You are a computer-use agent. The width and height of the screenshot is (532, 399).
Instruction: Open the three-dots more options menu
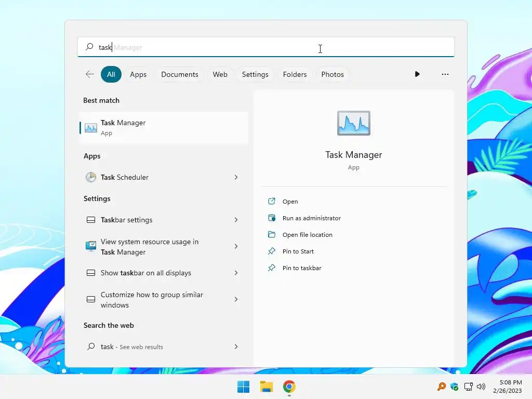445,74
